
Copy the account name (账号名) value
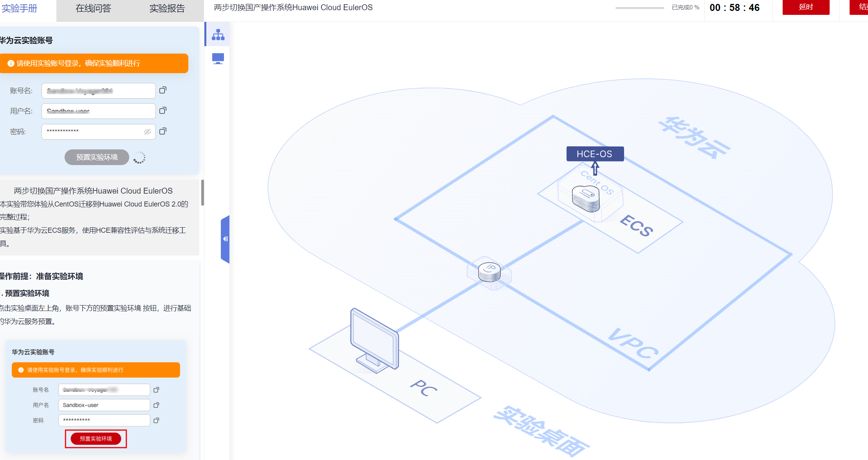click(163, 90)
